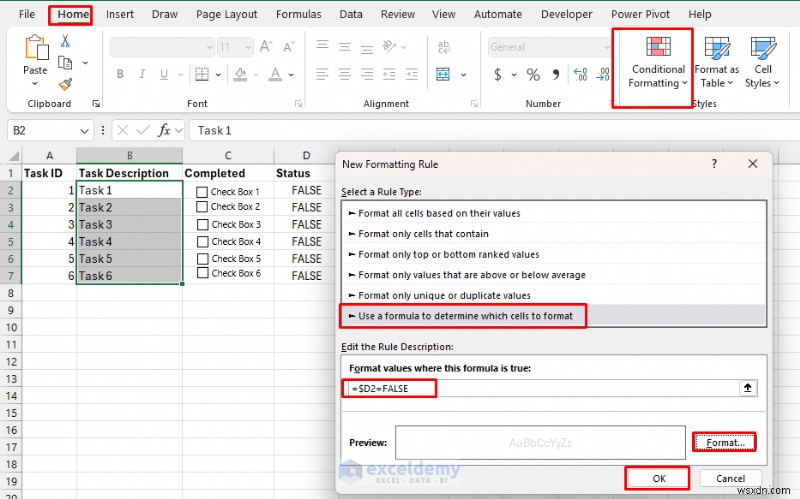This screenshot has width=800, height=499.
Task: Open Clipboard group dialog launcher
Action: pyautogui.click(x=95, y=104)
